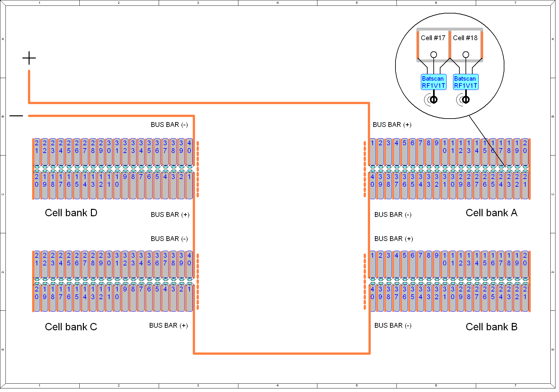Select cell 40 in Cell bank B
Screen dimensions: 559x392
(x=372, y=298)
